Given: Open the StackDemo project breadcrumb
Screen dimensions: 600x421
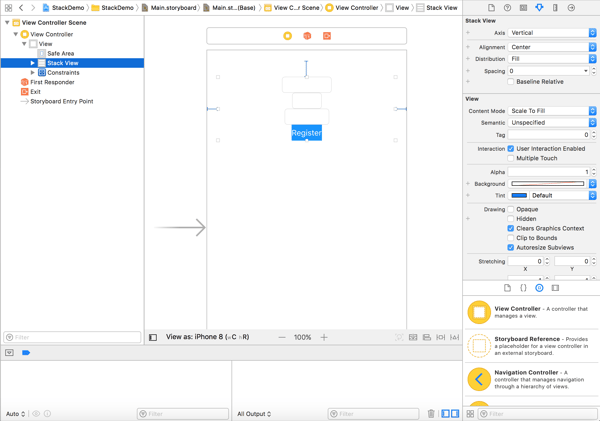Looking at the screenshot, I should (x=64, y=8).
